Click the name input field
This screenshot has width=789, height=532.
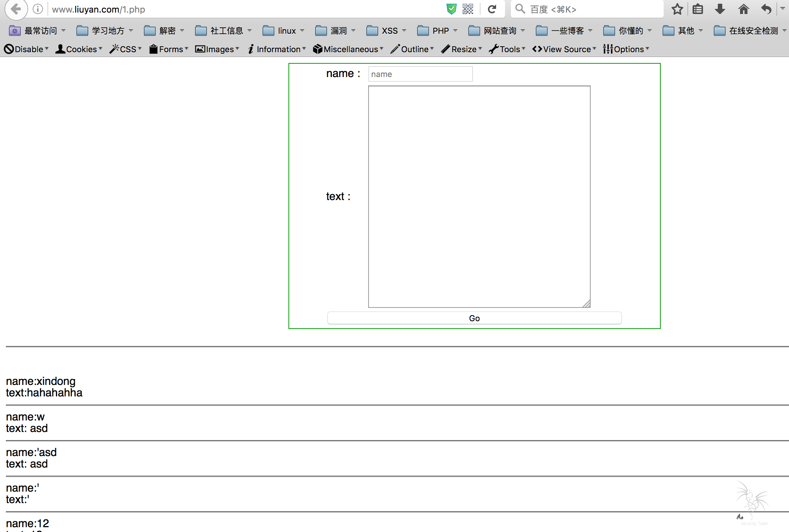coord(420,74)
